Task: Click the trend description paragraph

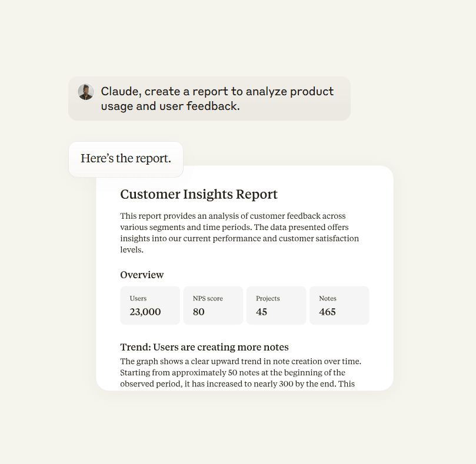Action: [x=241, y=372]
